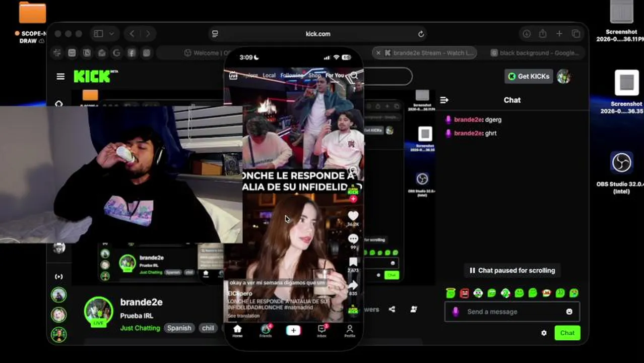Click the kick.com address bar
This screenshot has width=644, height=363.
(318, 34)
